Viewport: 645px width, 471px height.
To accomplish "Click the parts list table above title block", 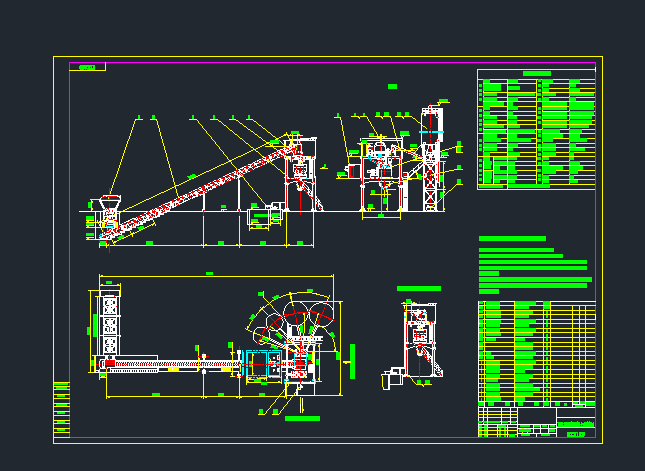I will (x=537, y=353).
